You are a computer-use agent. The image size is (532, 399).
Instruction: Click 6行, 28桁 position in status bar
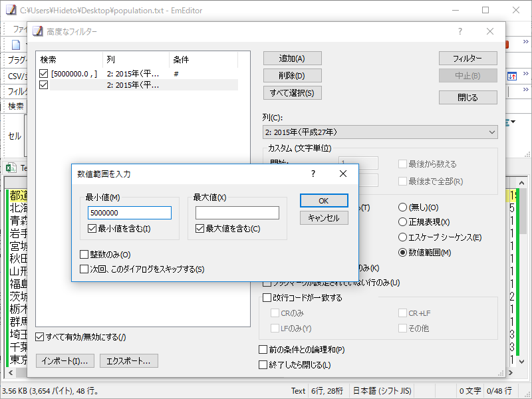point(327,391)
